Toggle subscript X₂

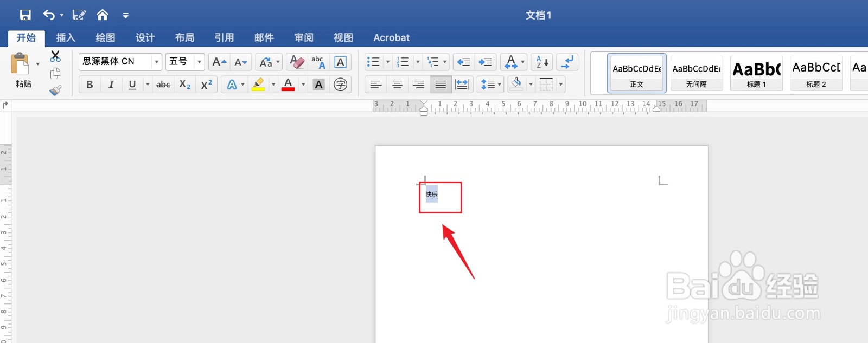(185, 85)
